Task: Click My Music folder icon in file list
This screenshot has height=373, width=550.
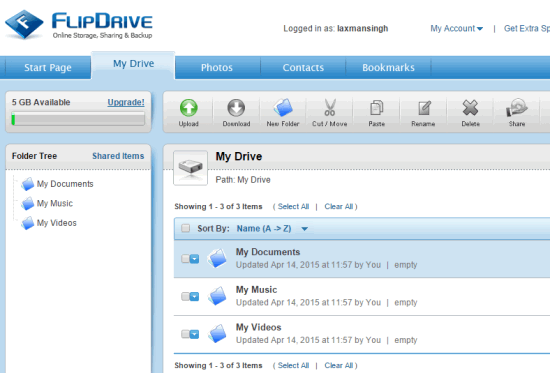Action: coord(217,296)
